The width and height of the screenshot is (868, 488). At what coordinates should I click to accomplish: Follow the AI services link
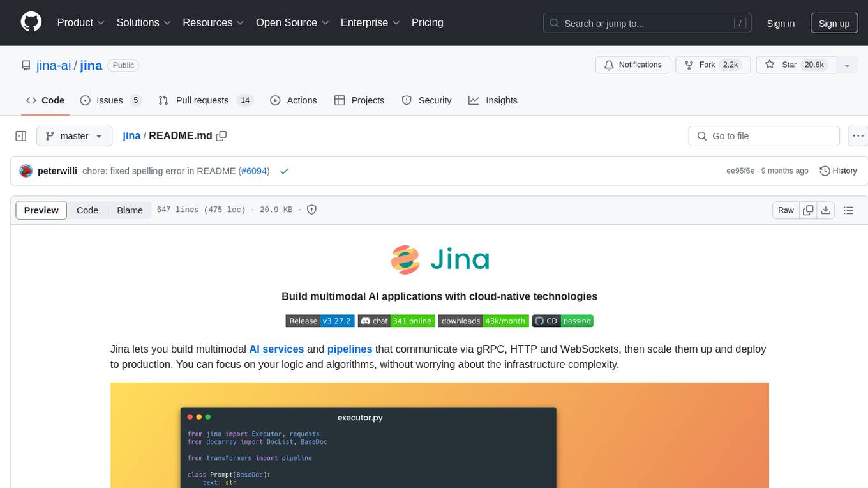coord(276,349)
